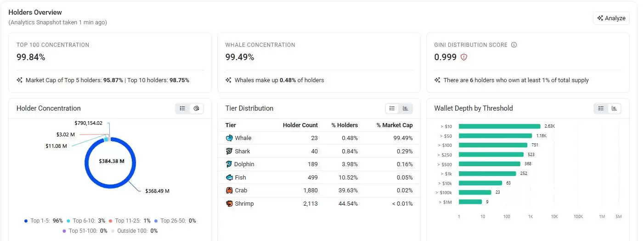
Task: Click the Shark tier icon
Action: coord(229,151)
